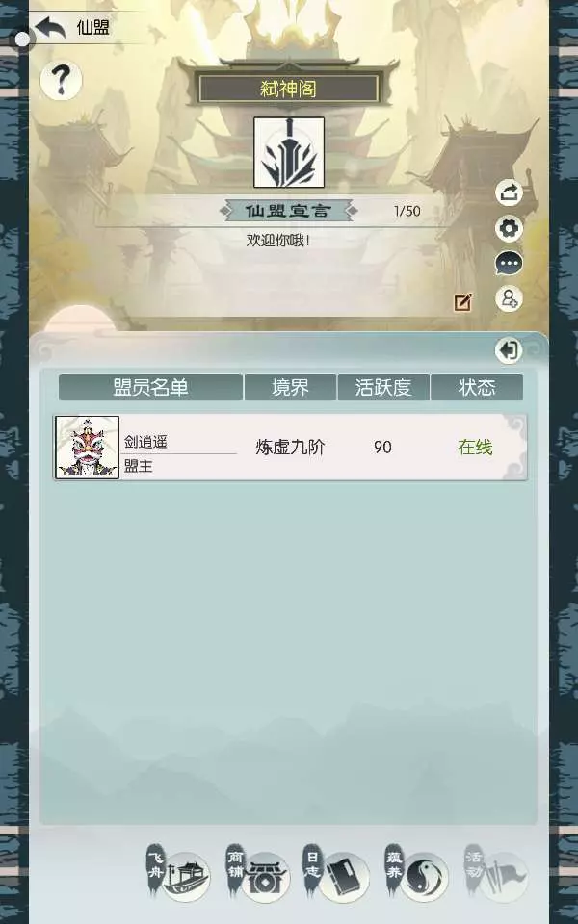This screenshot has height=924, width=578.
Task: Open the alliance settings gear
Action: tap(509, 228)
